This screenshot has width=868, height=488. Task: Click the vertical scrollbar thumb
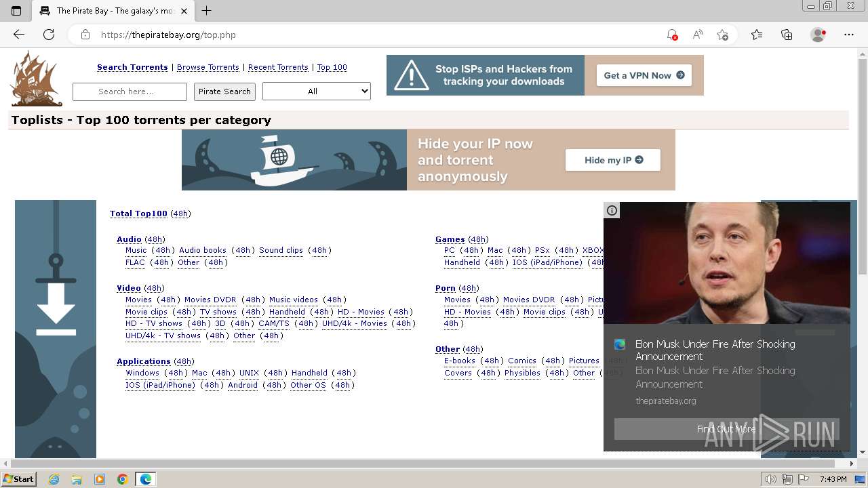(863, 166)
